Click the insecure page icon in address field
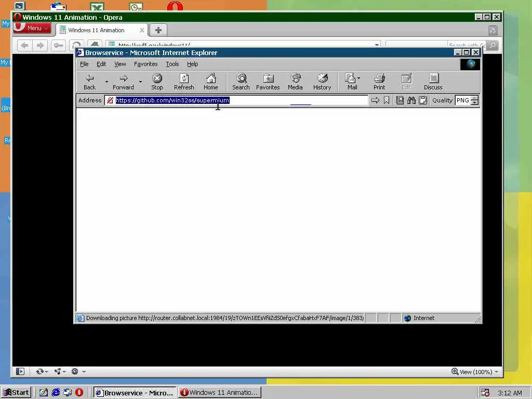The height and width of the screenshot is (399, 532). [110, 100]
